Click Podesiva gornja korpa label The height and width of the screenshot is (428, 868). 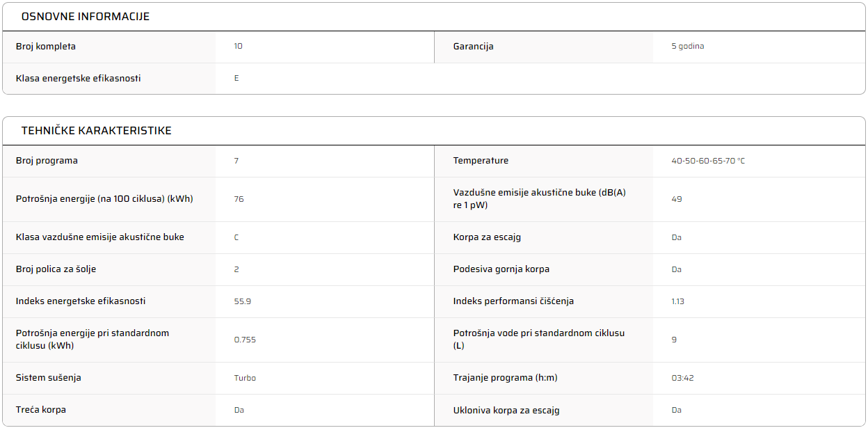(x=501, y=269)
